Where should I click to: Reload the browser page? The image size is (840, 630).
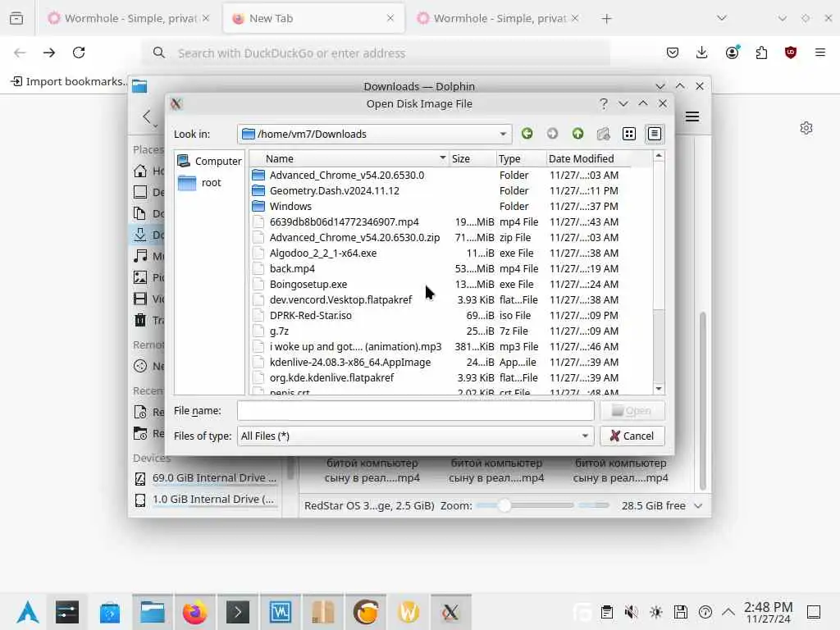[79, 52]
